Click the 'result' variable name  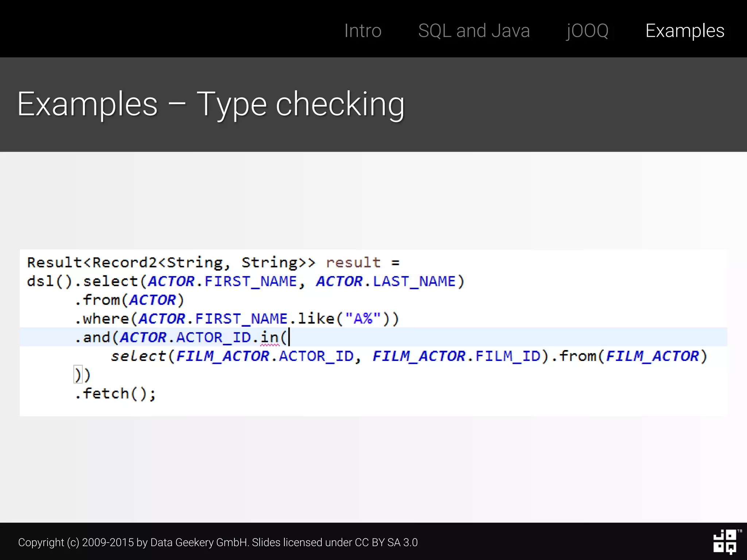click(x=353, y=262)
